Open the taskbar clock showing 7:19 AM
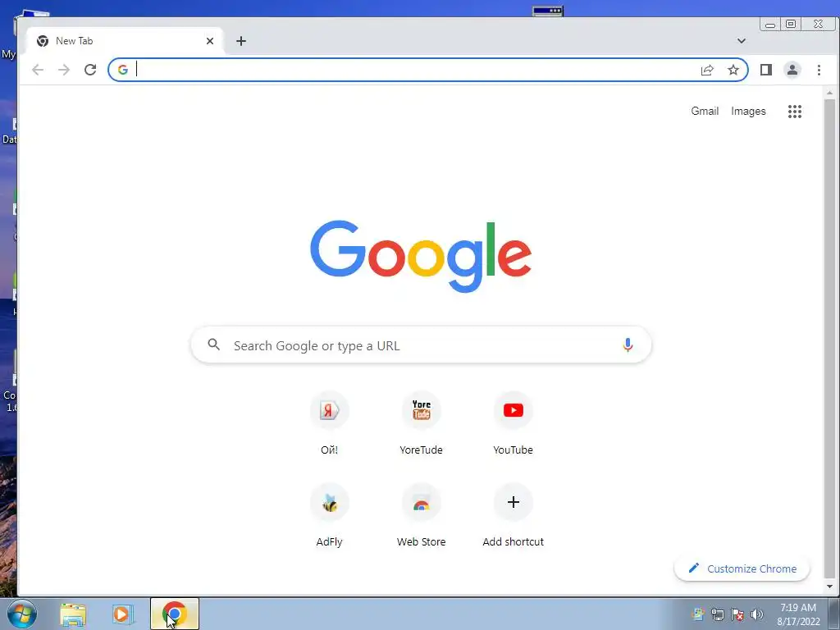Screen dimensions: 840x630 coord(798,614)
